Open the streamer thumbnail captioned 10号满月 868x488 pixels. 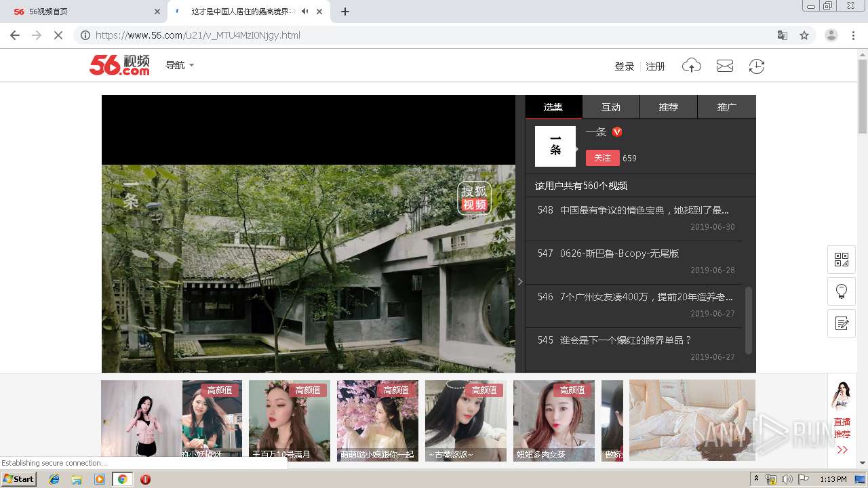pos(290,421)
